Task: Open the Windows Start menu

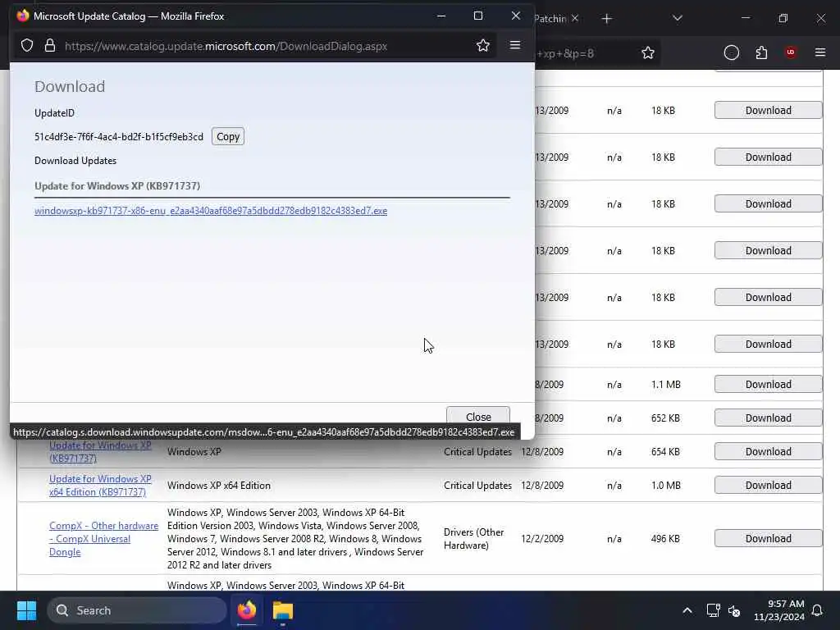Action: [26, 610]
